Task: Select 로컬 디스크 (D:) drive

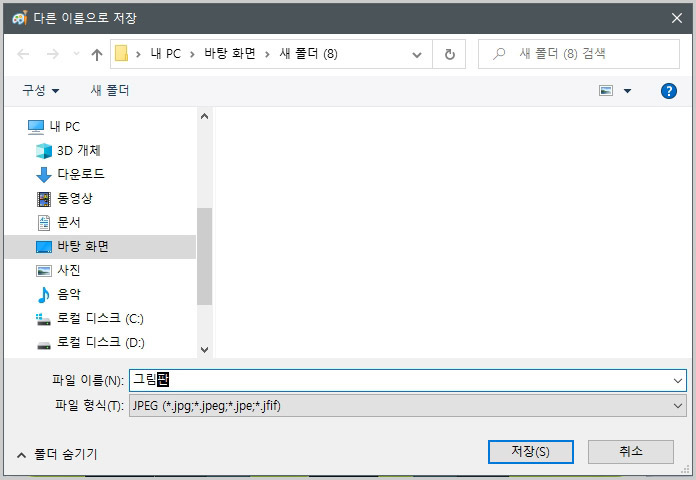Action: coord(100,342)
